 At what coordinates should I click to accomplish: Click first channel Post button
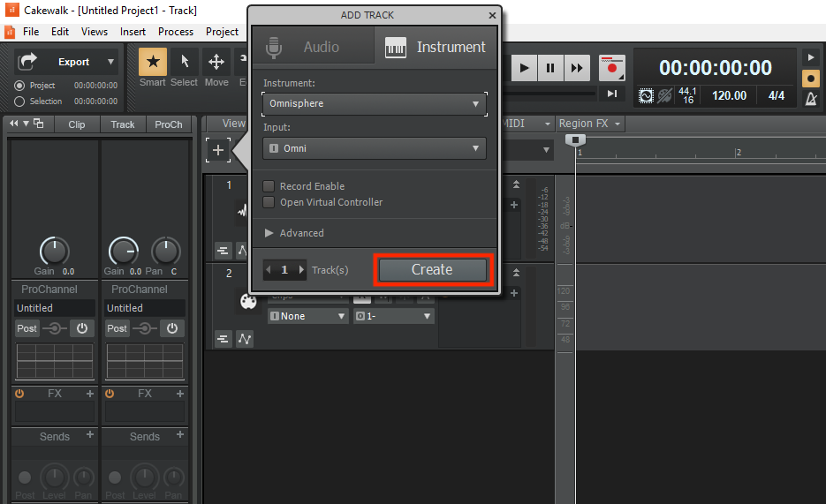[x=27, y=328]
